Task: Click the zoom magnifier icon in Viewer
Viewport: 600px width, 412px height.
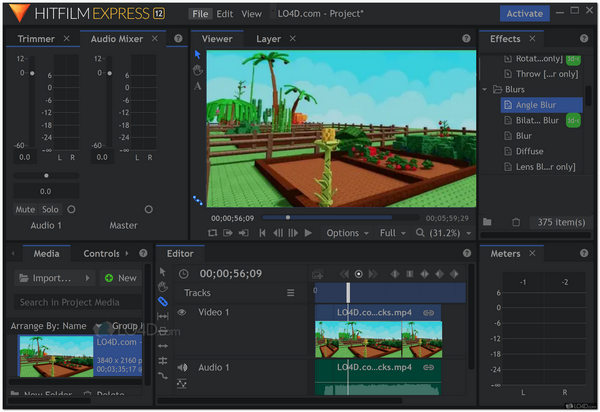Action: (x=420, y=233)
